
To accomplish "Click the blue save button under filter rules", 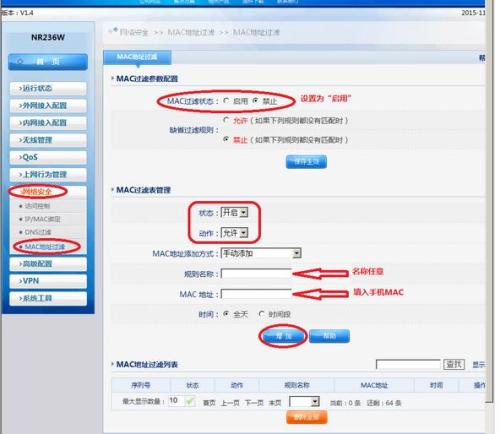I will click(x=306, y=162).
